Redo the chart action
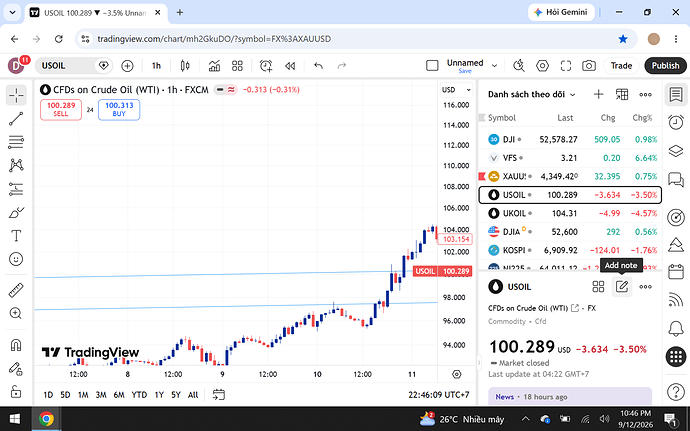Viewport: 690px width, 431px height. pyautogui.click(x=341, y=66)
